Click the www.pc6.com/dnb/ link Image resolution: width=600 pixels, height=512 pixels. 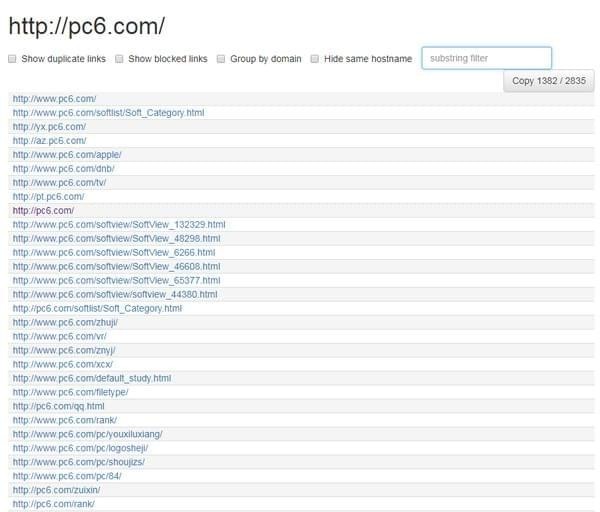point(65,169)
